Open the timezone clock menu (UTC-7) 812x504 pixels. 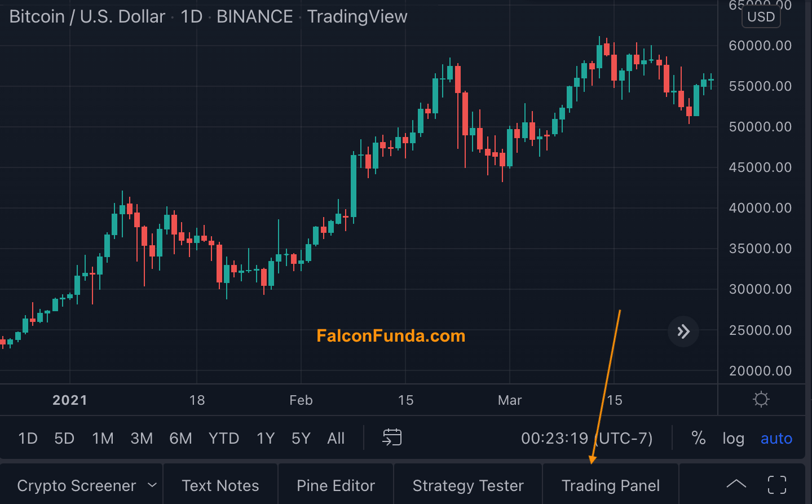click(x=586, y=438)
